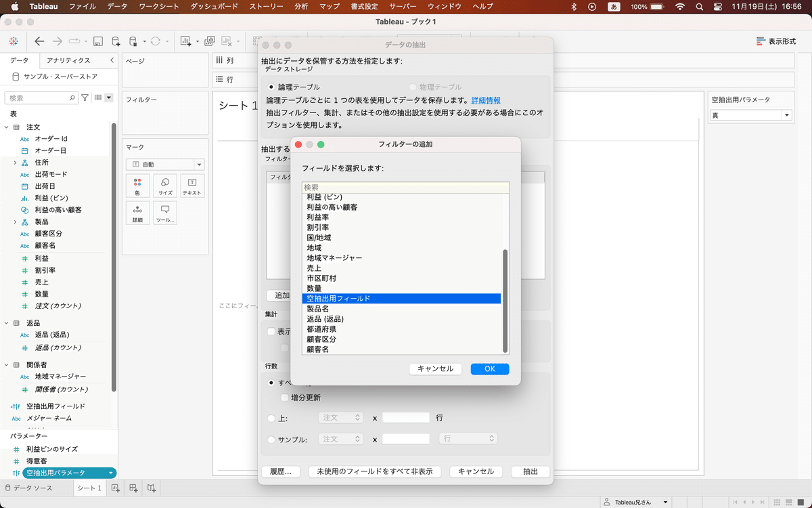812x508 pixels.
Task: Select the サンプル rows radio button
Action: pos(271,440)
